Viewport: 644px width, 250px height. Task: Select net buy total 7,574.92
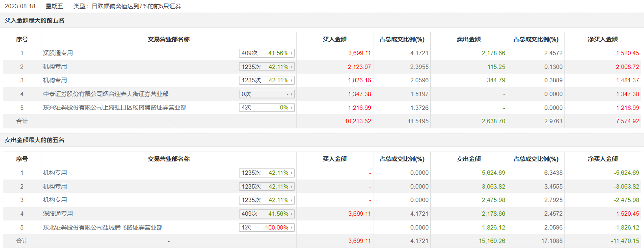click(627, 121)
